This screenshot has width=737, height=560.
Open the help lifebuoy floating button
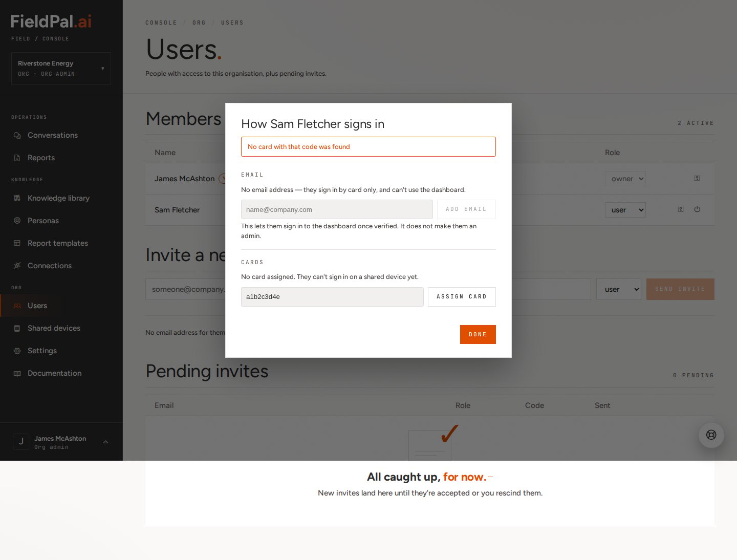pos(711,435)
